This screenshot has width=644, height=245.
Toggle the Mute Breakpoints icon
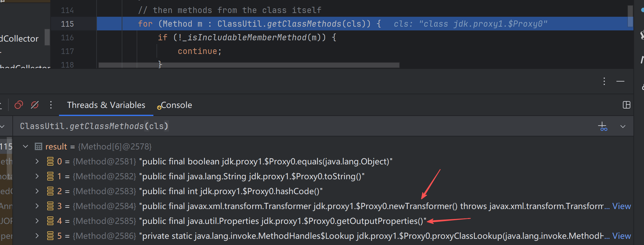click(x=35, y=105)
